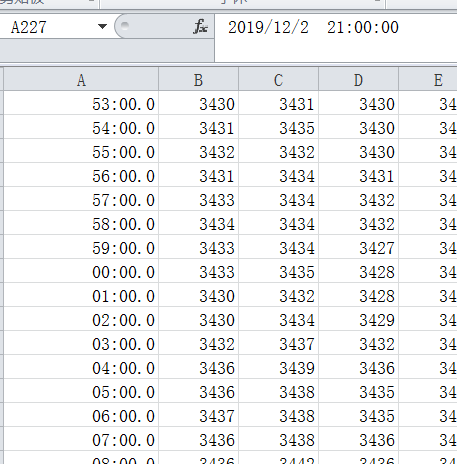This screenshot has height=464, width=457.
Task: Select column C value 3439 in 04:00.0 row
Action: click(279, 367)
